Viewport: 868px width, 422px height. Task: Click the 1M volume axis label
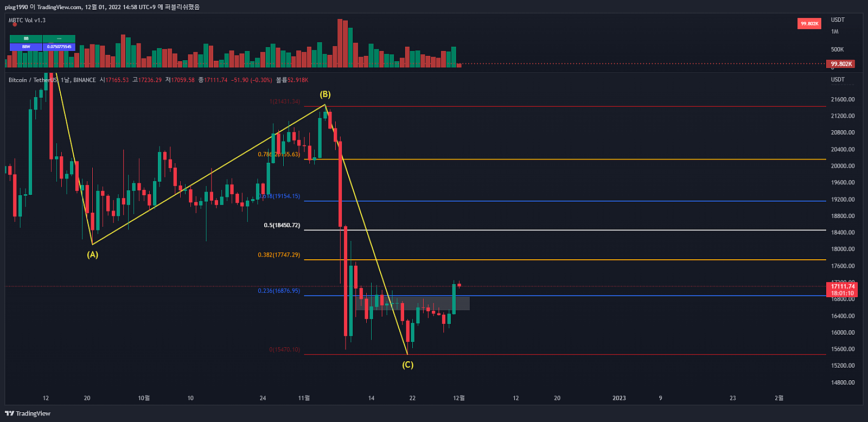pos(835,31)
